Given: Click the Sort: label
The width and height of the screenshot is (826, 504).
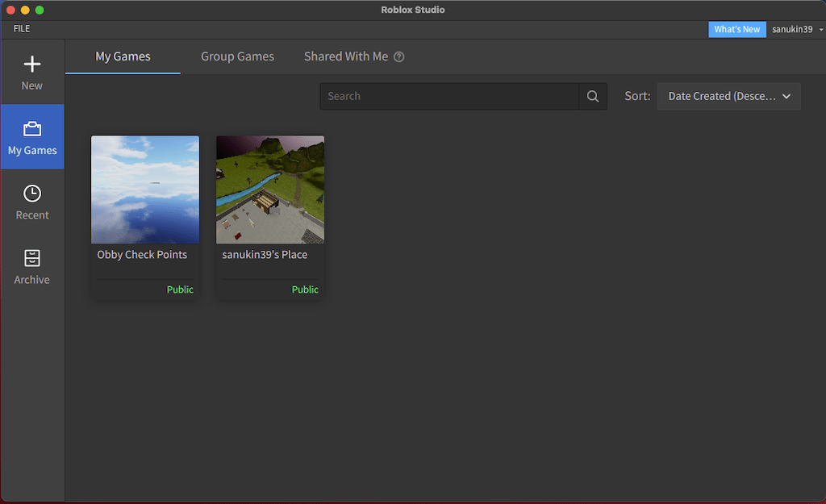Looking at the screenshot, I should 637,96.
